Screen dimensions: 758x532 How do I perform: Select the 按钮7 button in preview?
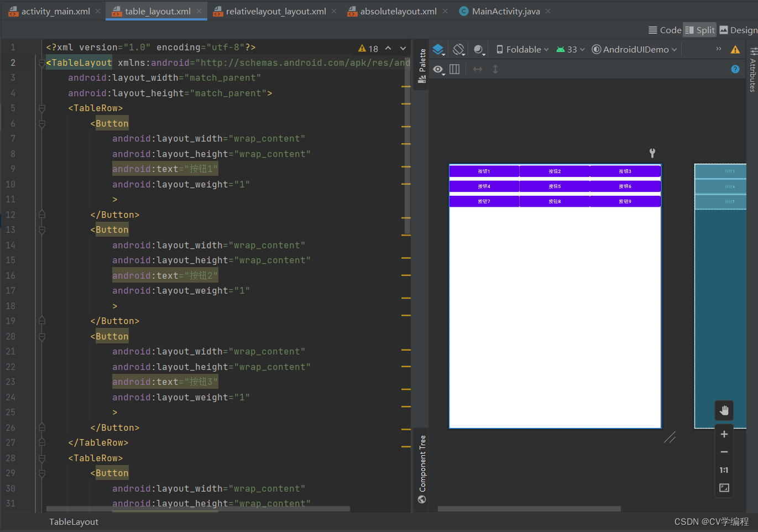(x=484, y=201)
